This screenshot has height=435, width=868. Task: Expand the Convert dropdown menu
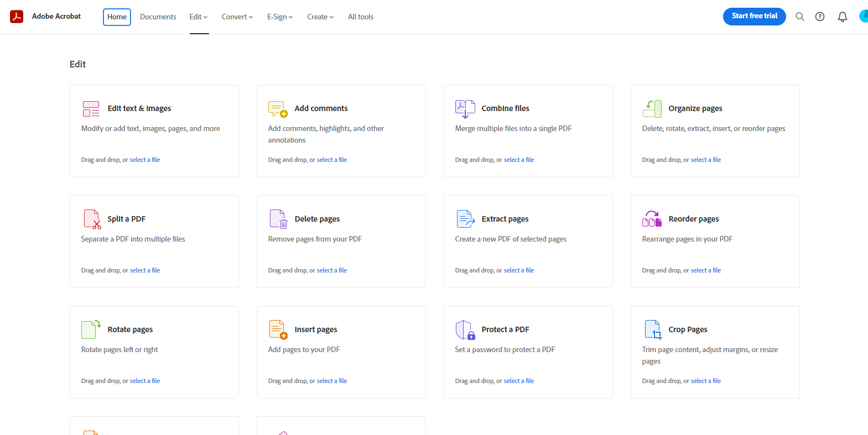pyautogui.click(x=237, y=17)
